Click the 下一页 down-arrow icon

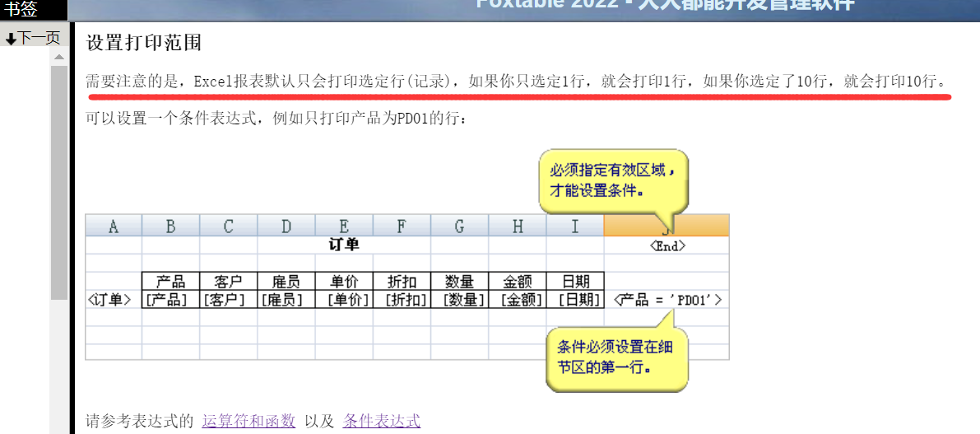pos(11,39)
